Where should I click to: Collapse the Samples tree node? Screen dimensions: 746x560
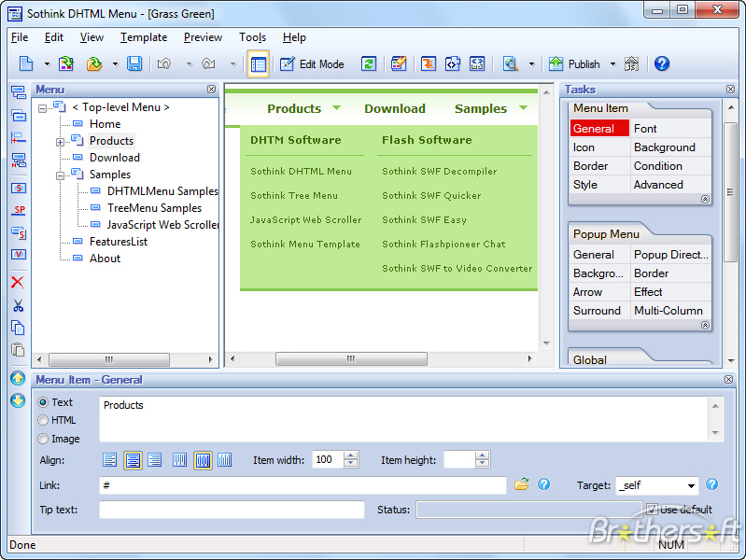coord(60,175)
